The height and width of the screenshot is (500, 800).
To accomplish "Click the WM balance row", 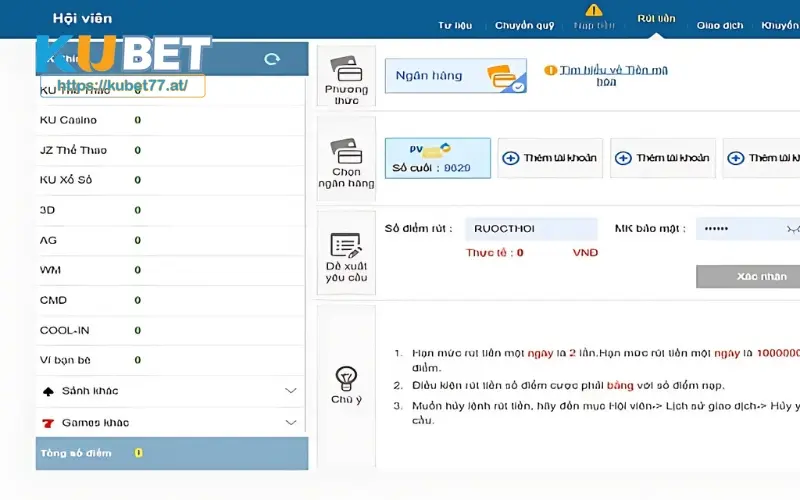I will pyautogui.click(x=170, y=270).
